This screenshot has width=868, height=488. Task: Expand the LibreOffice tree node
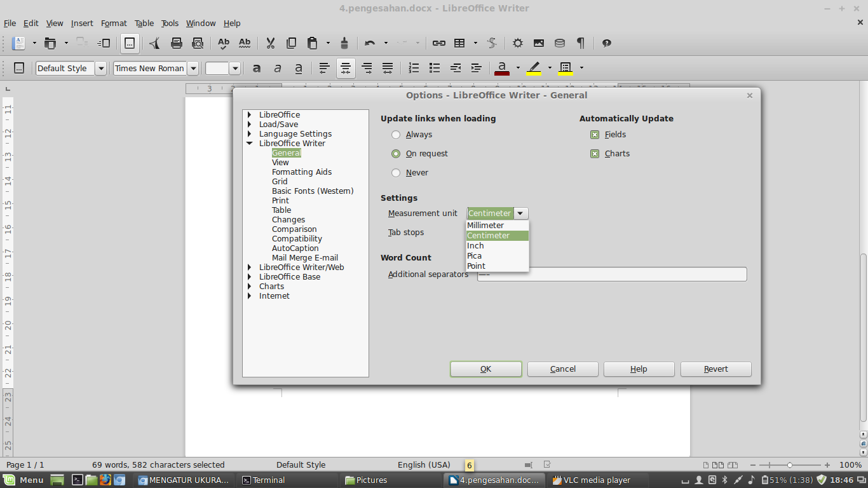250,115
